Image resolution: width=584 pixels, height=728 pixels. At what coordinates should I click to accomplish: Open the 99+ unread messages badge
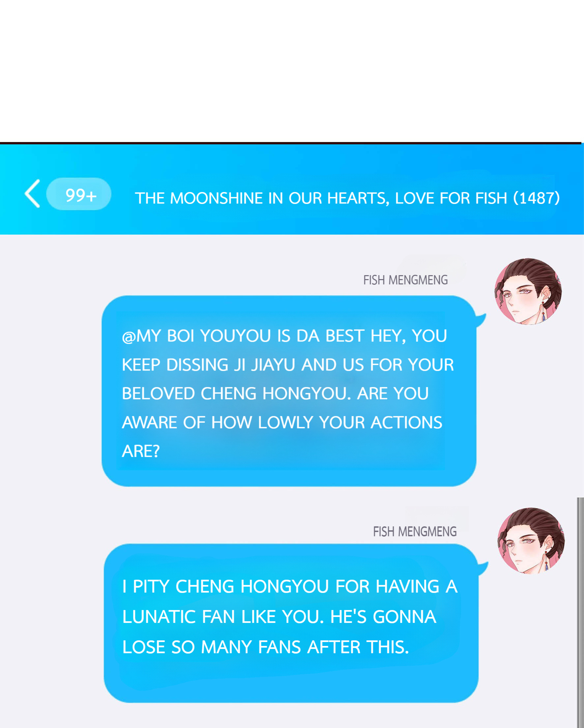[79, 194]
